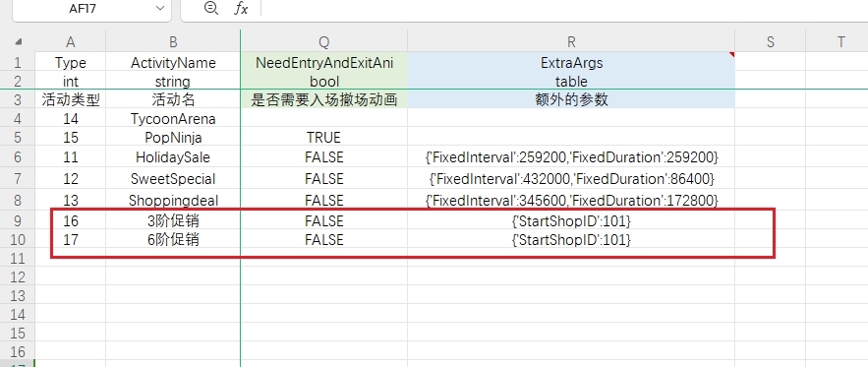Click Type value 15 cell

(71, 137)
